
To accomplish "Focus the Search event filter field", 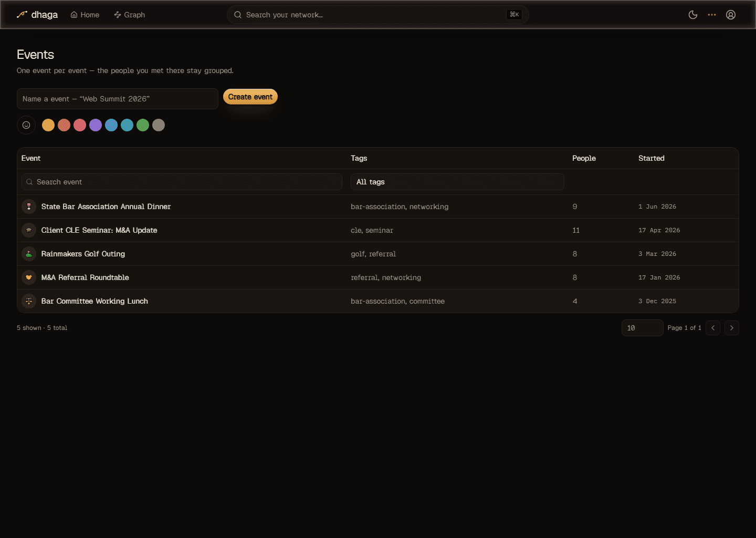I will (x=182, y=182).
